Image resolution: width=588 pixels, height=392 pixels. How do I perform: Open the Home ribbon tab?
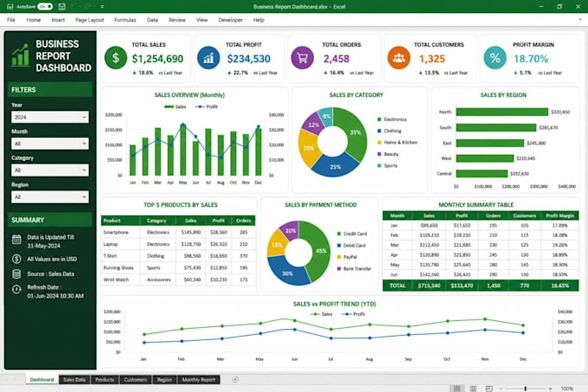point(34,20)
